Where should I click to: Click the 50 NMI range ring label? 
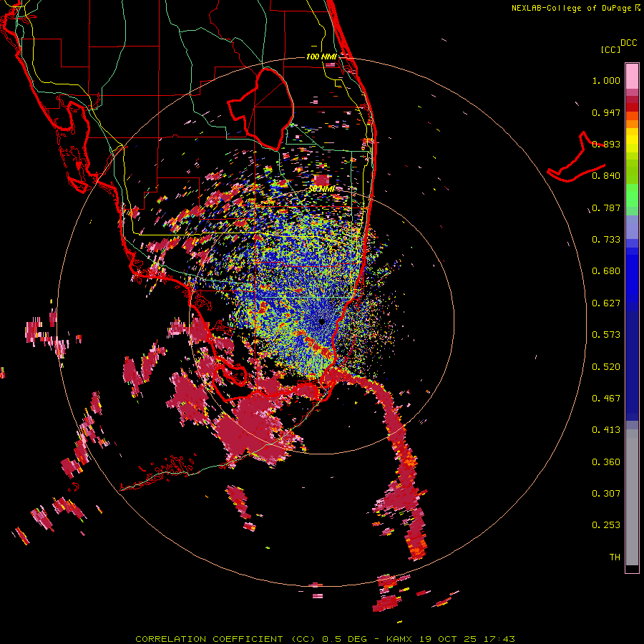tap(321, 189)
